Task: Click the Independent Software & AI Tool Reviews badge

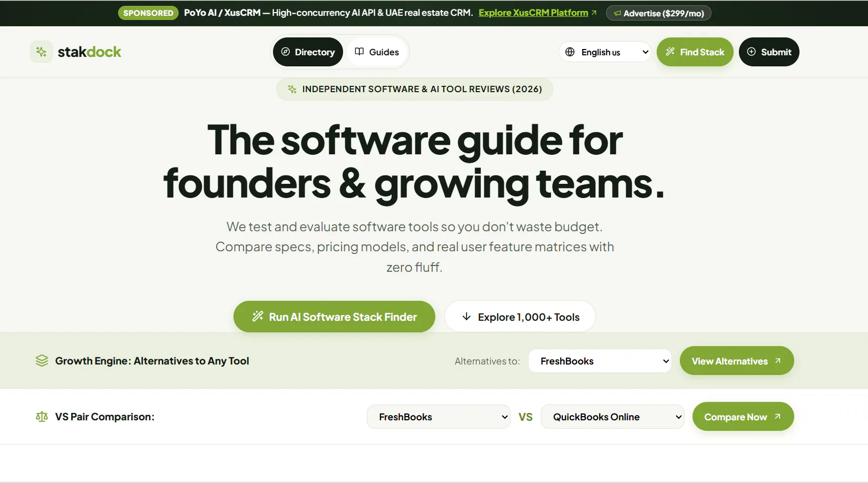Action: click(x=415, y=89)
